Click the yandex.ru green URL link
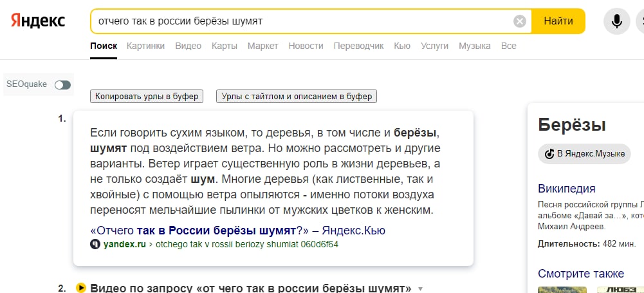Screen dimensions: 644x293 click(124, 245)
